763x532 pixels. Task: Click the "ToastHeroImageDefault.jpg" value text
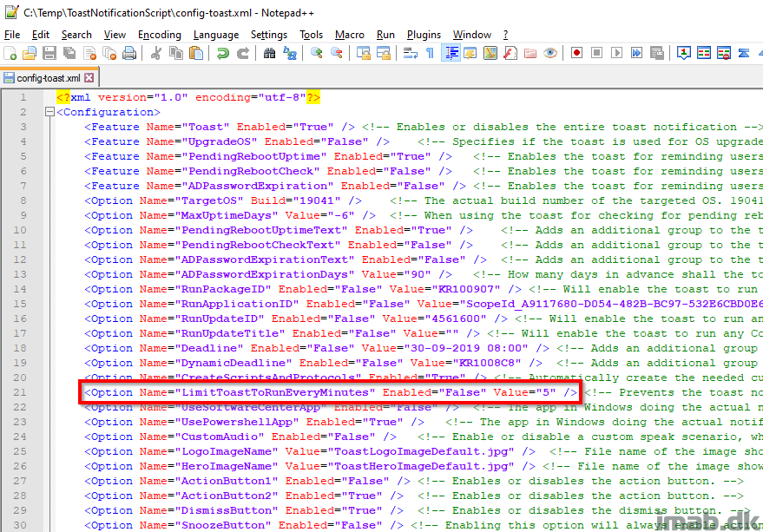pos(420,466)
